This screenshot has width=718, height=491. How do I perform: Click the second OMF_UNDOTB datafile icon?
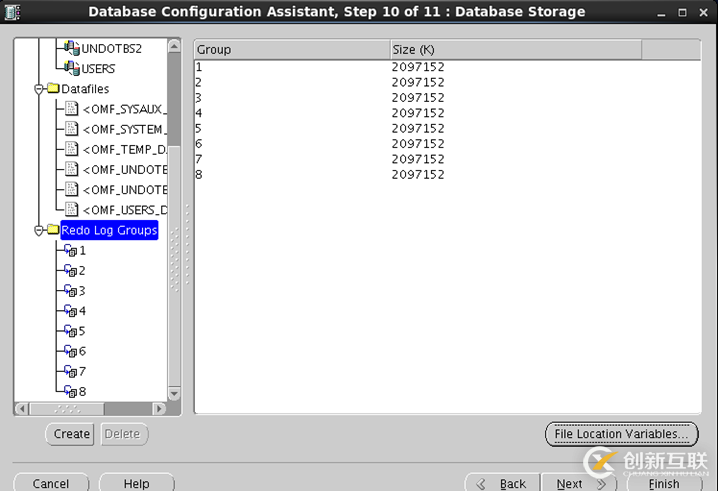point(71,189)
